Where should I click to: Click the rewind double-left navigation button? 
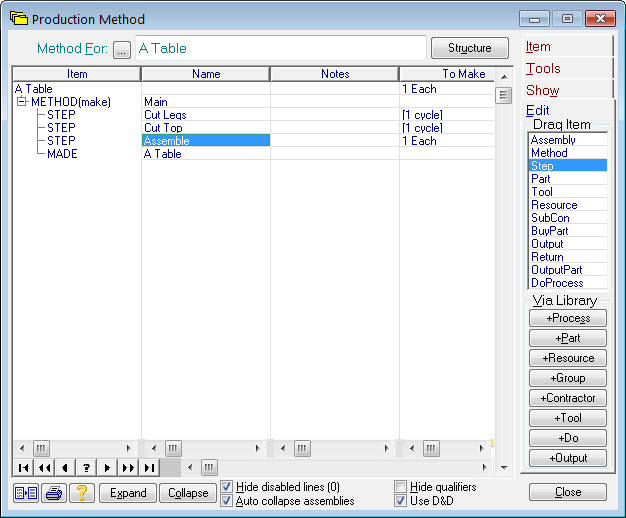tap(44, 467)
